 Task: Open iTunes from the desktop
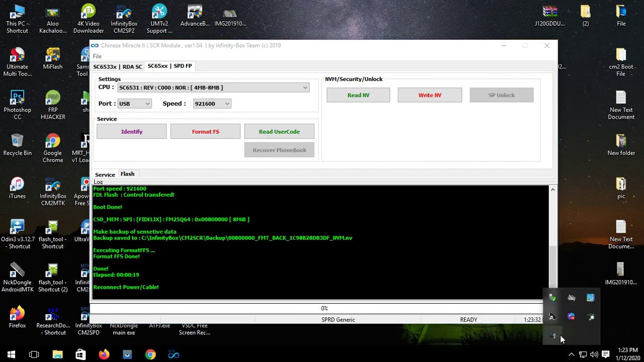[x=17, y=189]
